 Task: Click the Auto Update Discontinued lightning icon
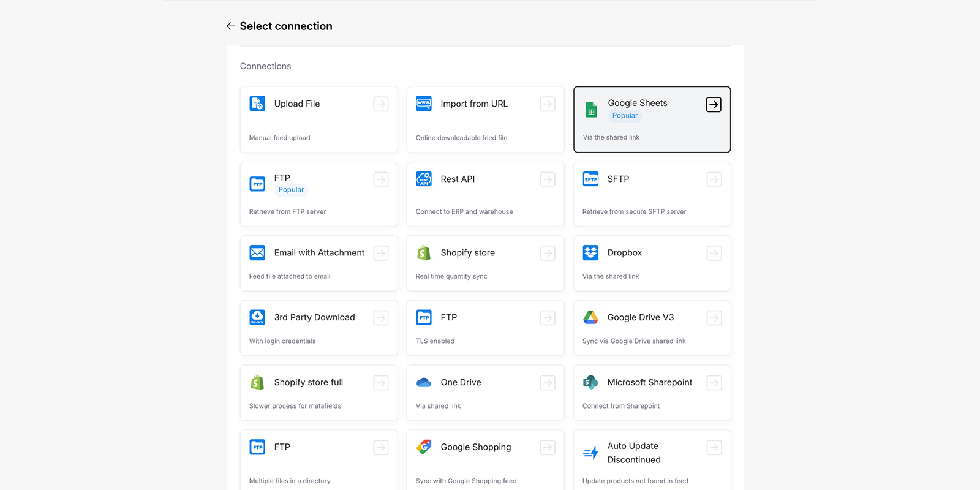point(590,453)
